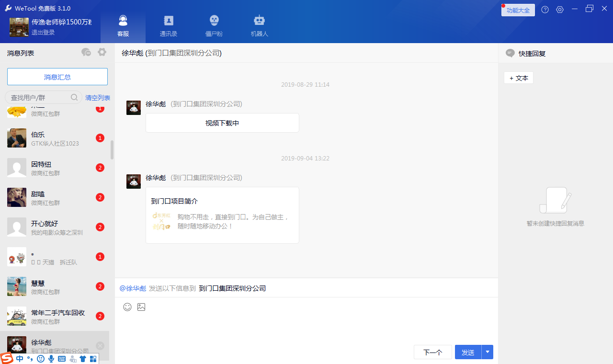
Task: Close the 徐华彪 conversation with x icon
Action: (x=100, y=346)
